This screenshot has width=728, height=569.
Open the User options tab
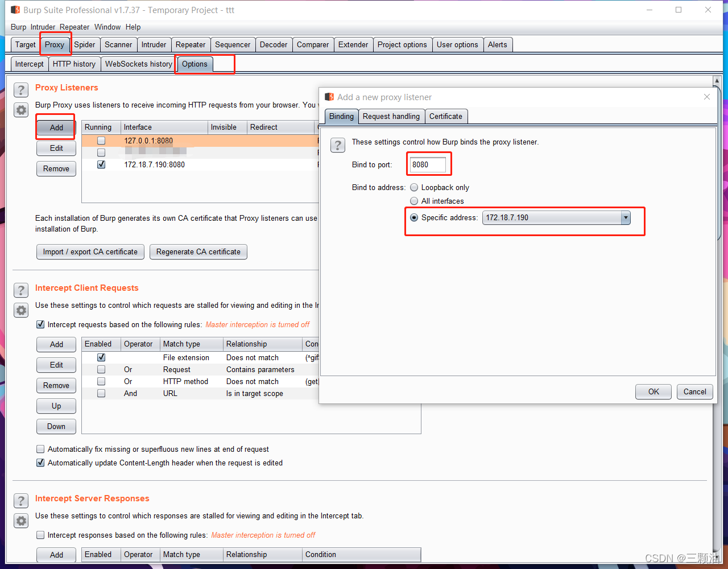coord(457,44)
